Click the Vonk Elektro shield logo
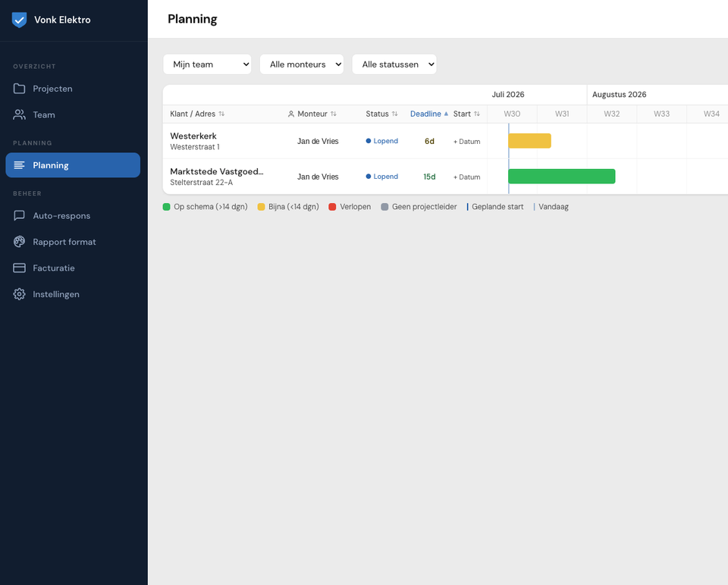Image resolution: width=728 pixels, height=585 pixels. [19, 20]
